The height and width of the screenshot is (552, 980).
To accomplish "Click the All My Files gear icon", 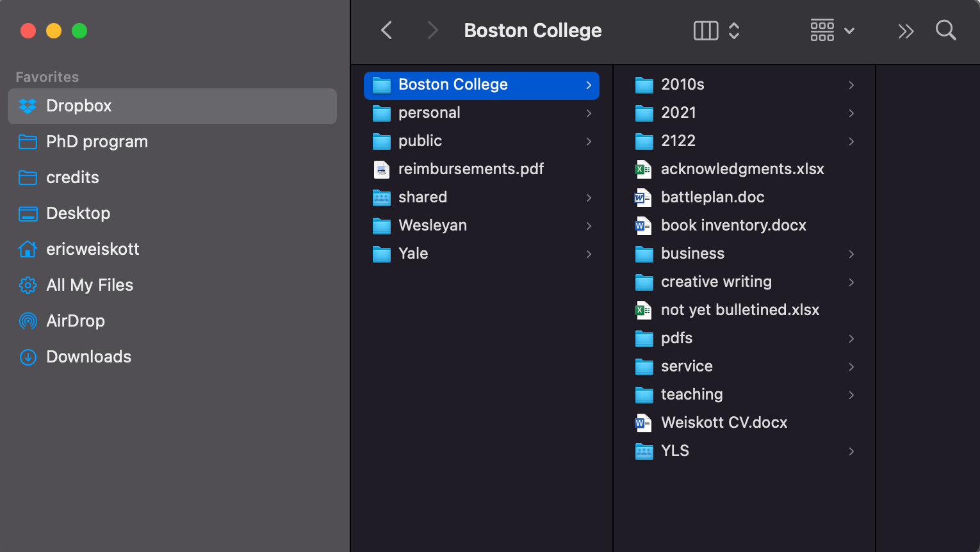I will click(x=28, y=285).
